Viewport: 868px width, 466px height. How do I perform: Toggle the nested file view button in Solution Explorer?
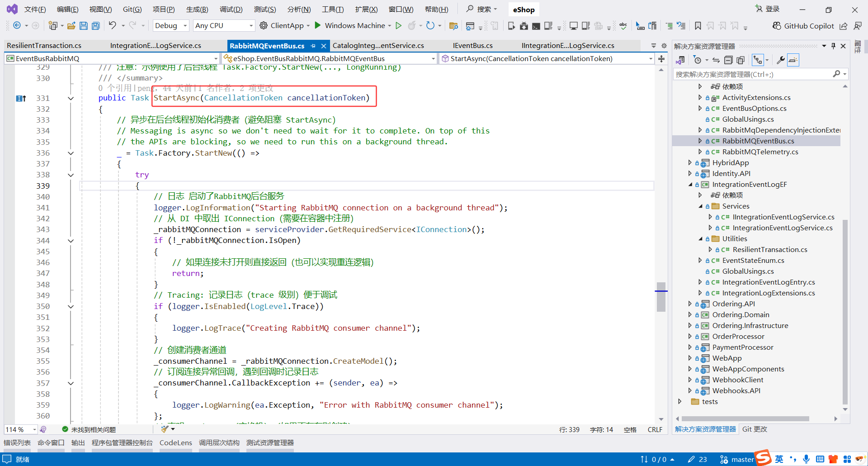[757, 60]
